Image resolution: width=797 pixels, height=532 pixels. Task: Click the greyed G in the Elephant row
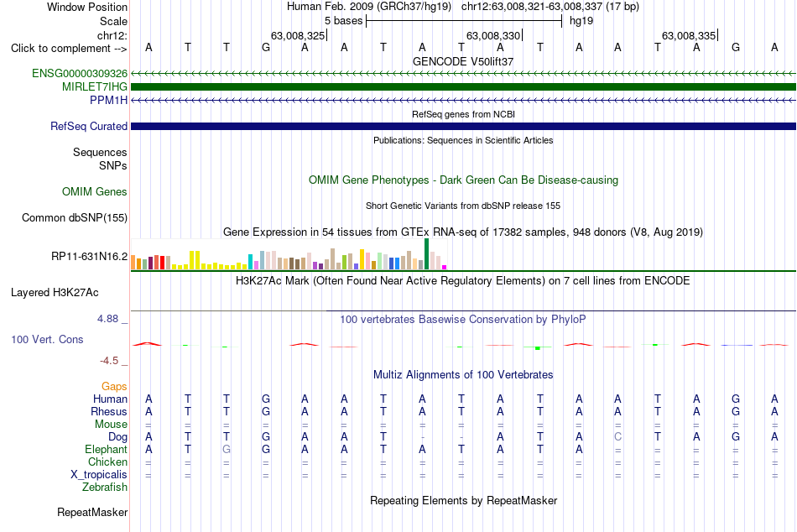(227, 450)
